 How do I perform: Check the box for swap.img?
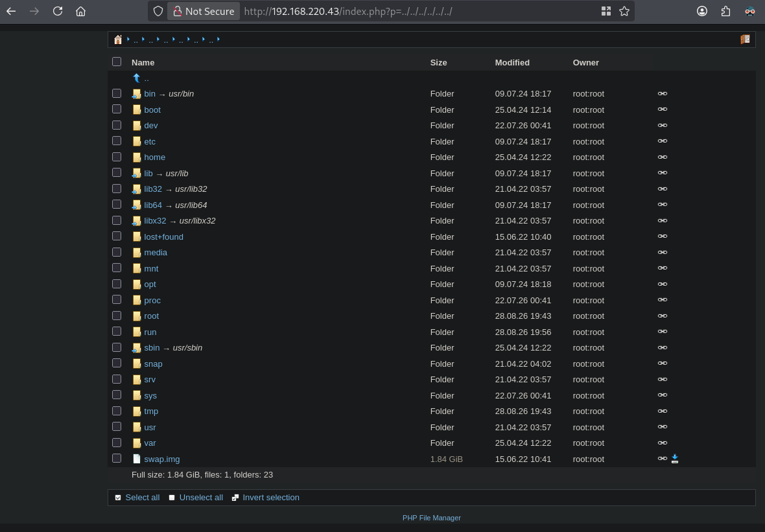point(117,458)
